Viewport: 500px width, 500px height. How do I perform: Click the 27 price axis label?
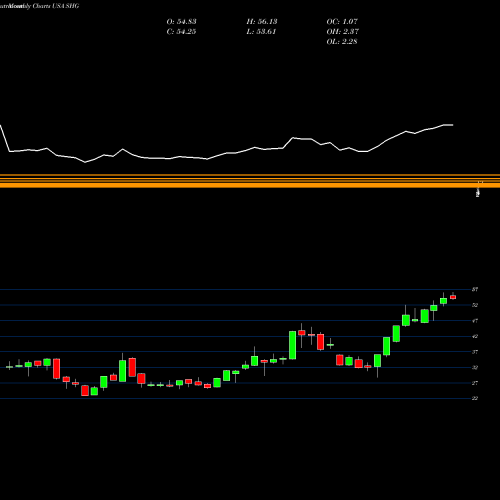(x=475, y=383)
